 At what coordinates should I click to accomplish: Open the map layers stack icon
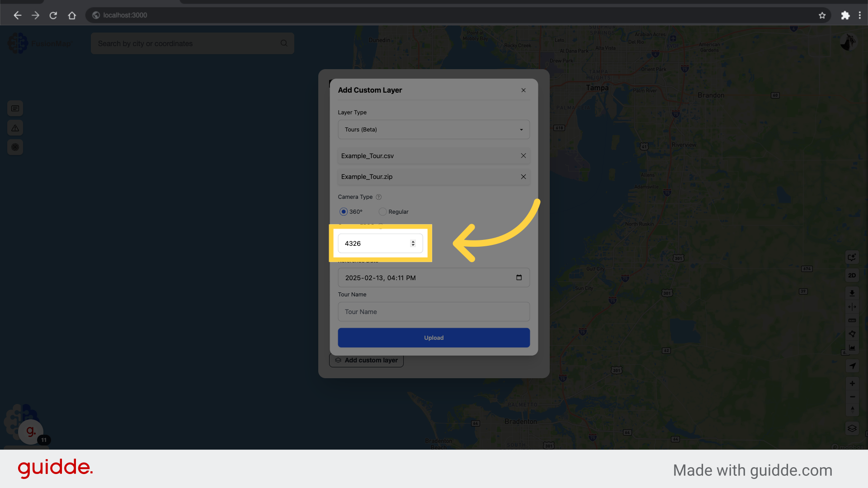pyautogui.click(x=852, y=428)
